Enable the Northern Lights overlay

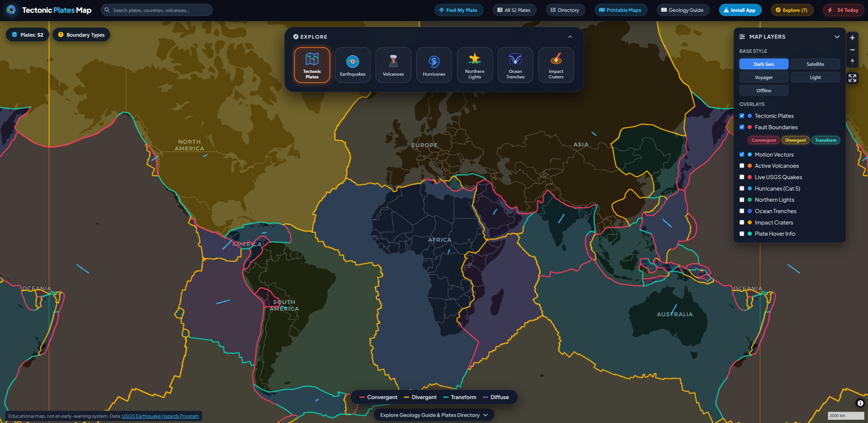click(742, 200)
